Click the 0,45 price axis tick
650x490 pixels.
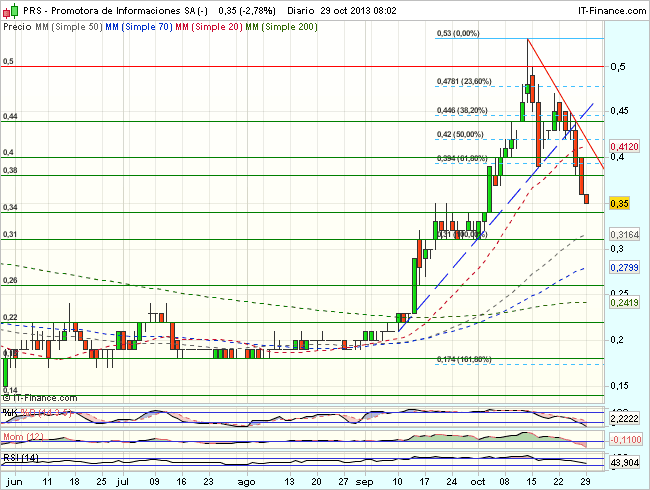tap(619, 111)
